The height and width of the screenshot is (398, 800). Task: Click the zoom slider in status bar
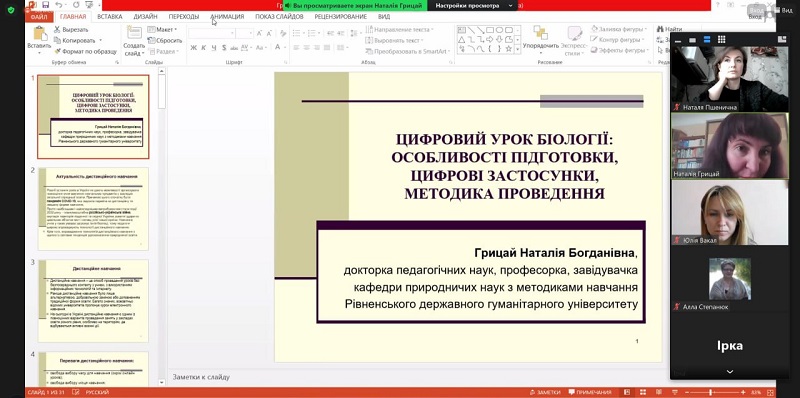(715, 392)
